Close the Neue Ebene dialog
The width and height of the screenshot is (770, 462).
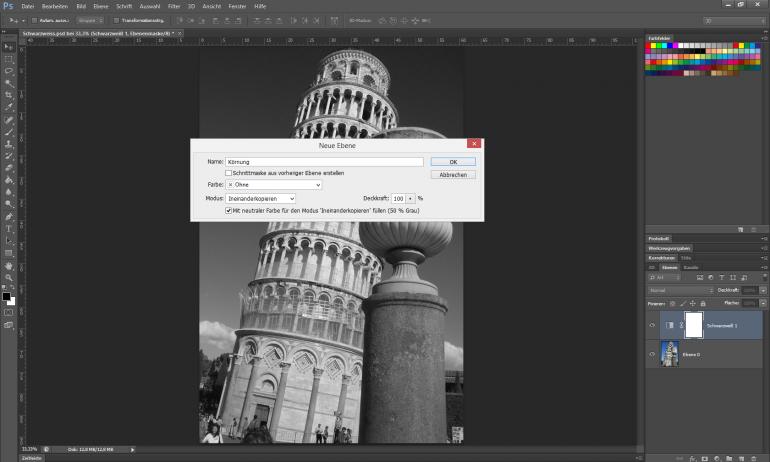tap(474, 143)
